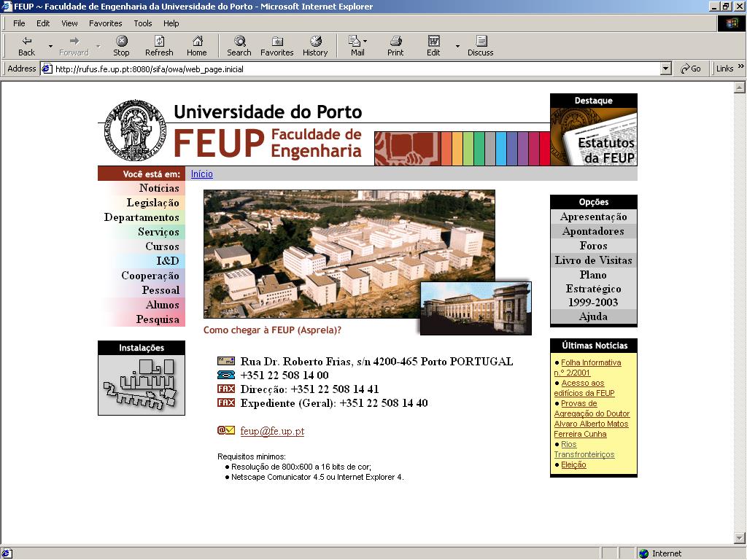
Task: Follow the Como chegar à FEUP (Asprela)? link
Action: click(272, 330)
